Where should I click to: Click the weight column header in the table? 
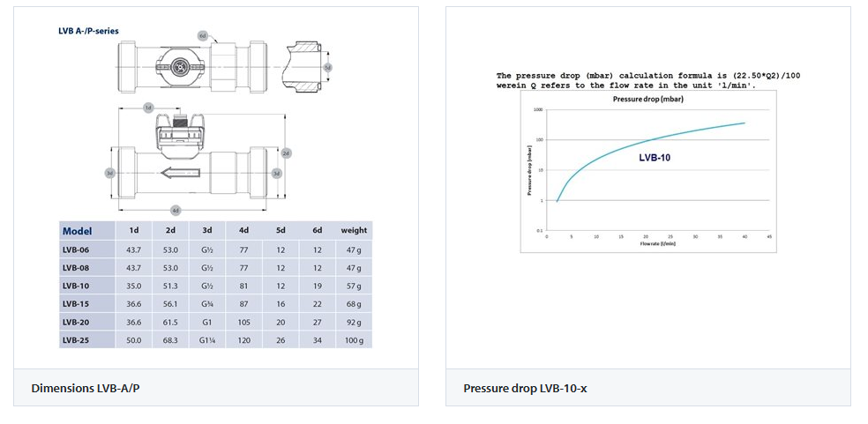pos(354,231)
